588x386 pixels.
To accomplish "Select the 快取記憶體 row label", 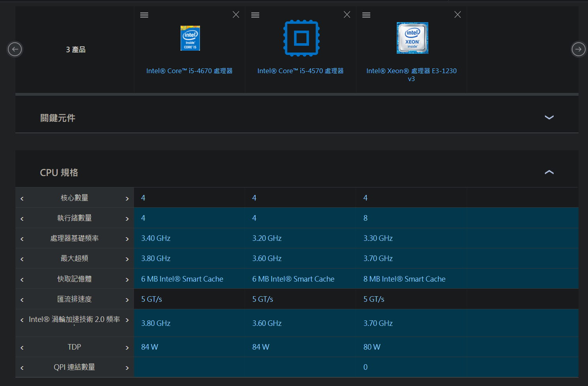I will 74,279.
